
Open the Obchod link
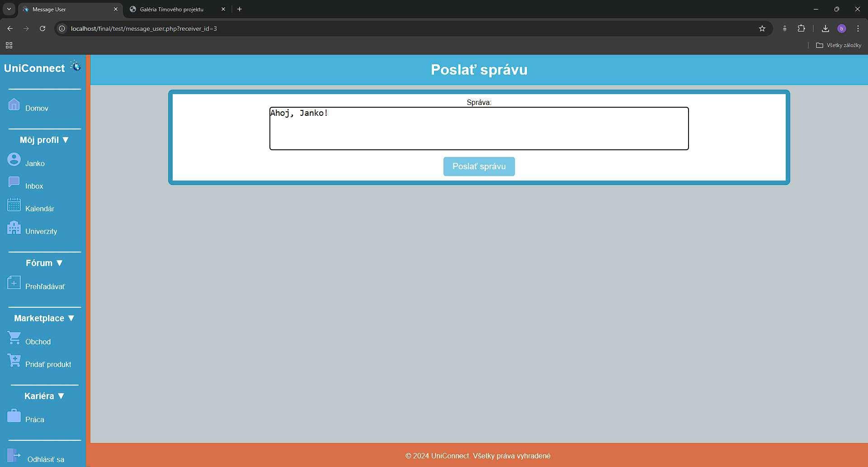click(x=38, y=342)
